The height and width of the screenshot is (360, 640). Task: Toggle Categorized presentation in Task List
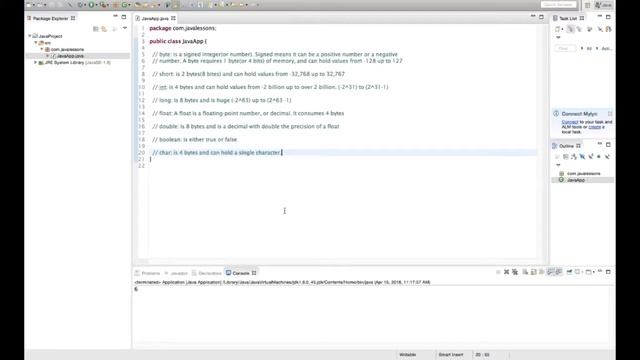[x=571, y=29]
